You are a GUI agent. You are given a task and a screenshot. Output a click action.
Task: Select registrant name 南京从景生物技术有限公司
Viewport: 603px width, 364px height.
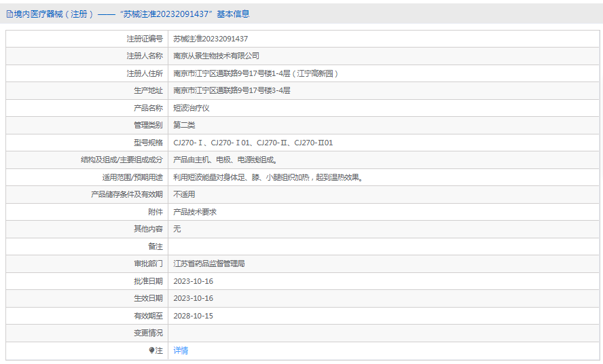[216, 56]
